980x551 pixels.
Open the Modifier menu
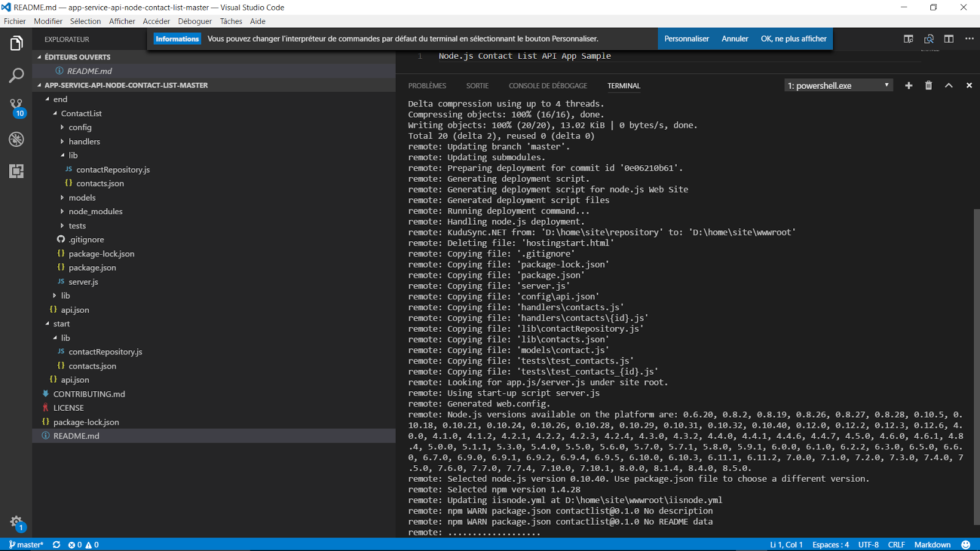(48, 21)
